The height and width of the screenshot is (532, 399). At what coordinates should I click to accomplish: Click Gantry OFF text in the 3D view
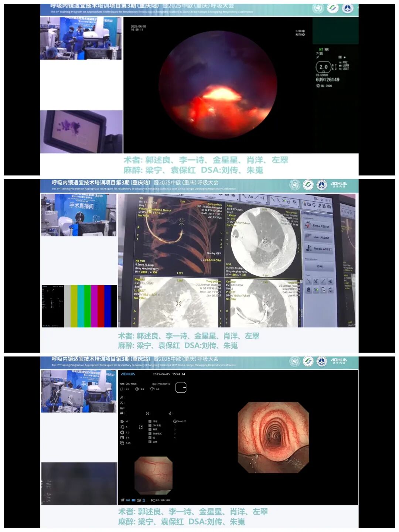[x=214, y=253]
